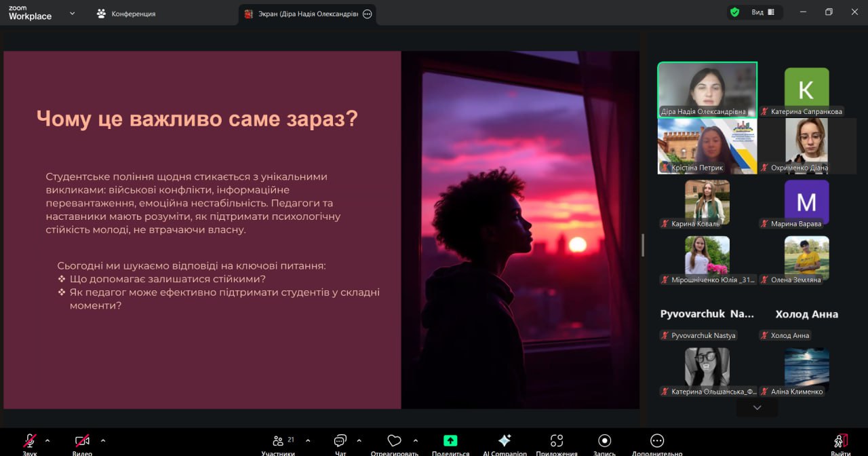Click the green security shield icon

click(734, 12)
